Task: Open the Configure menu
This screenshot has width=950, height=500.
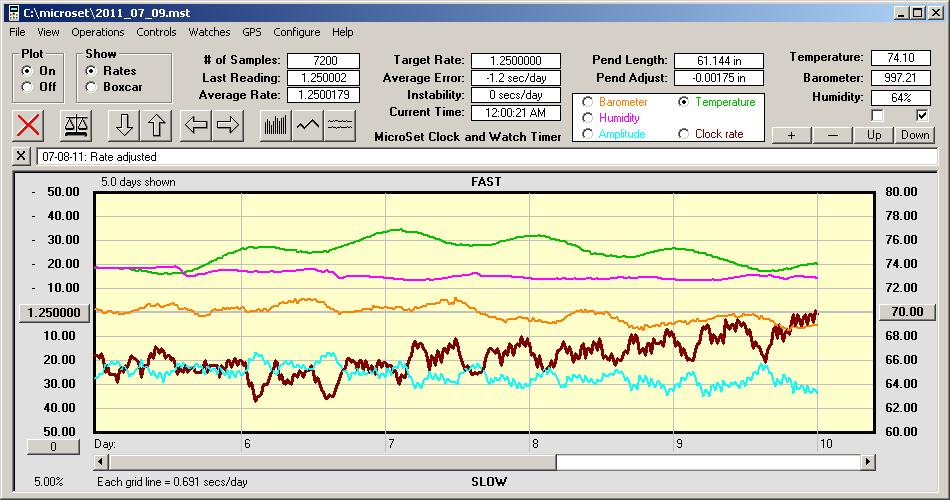Action: point(296,32)
